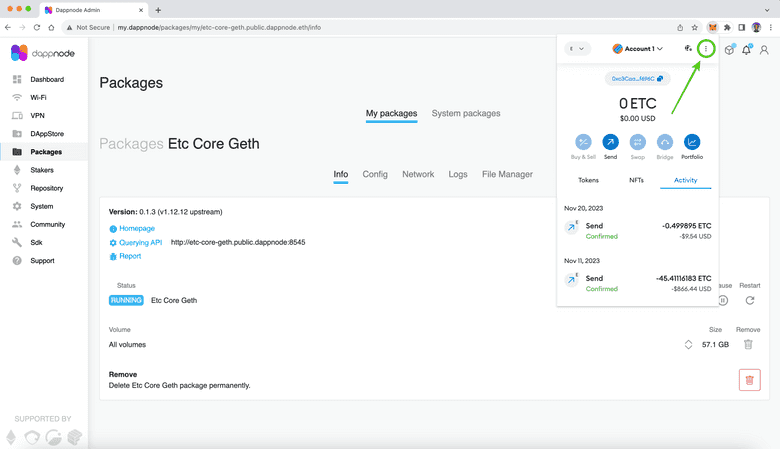Open the Config tab of the package
Viewport: 780px width, 449px height.
pyautogui.click(x=375, y=174)
